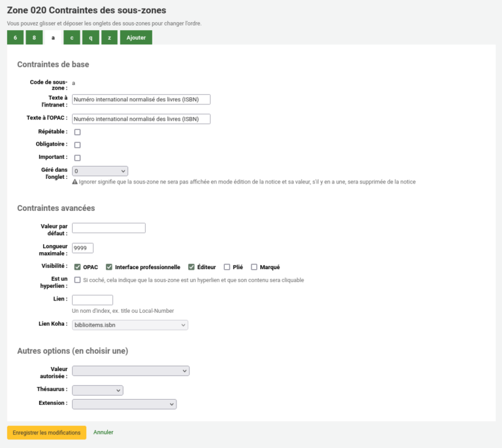Image resolution: width=502 pixels, height=448 pixels.
Task: Open the Lien Koha dropdown biblioitems.isbn
Action: (130, 325)
